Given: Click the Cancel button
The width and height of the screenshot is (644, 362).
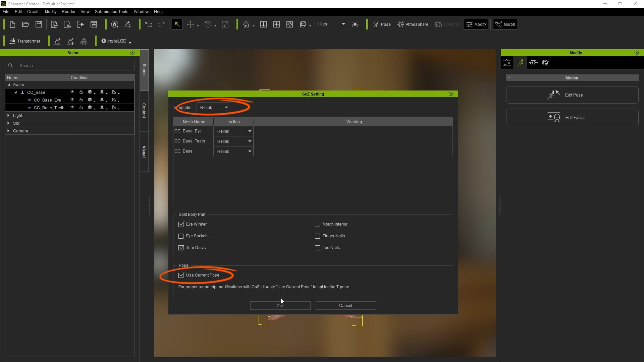Looking at the screenshot, I should coord(345,305).
